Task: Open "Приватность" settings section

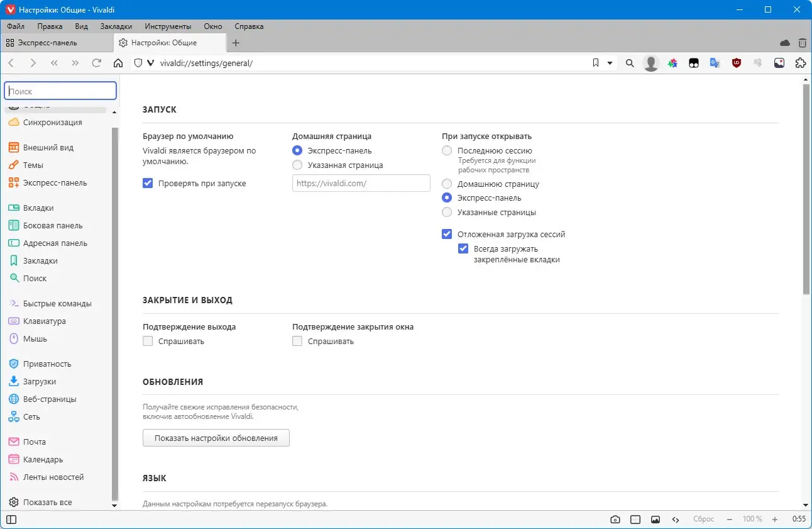Action: (47, 364)
